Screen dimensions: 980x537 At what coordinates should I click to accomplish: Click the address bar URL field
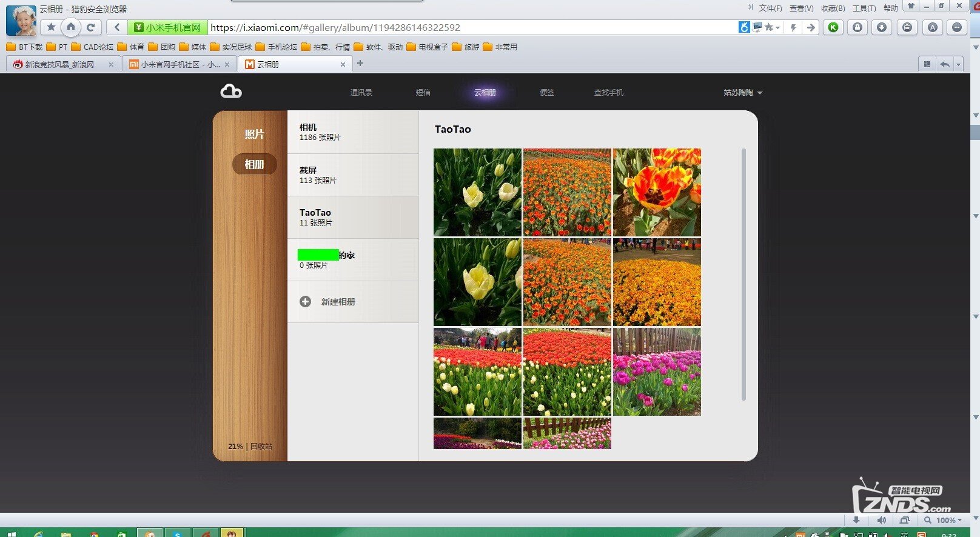472,27
